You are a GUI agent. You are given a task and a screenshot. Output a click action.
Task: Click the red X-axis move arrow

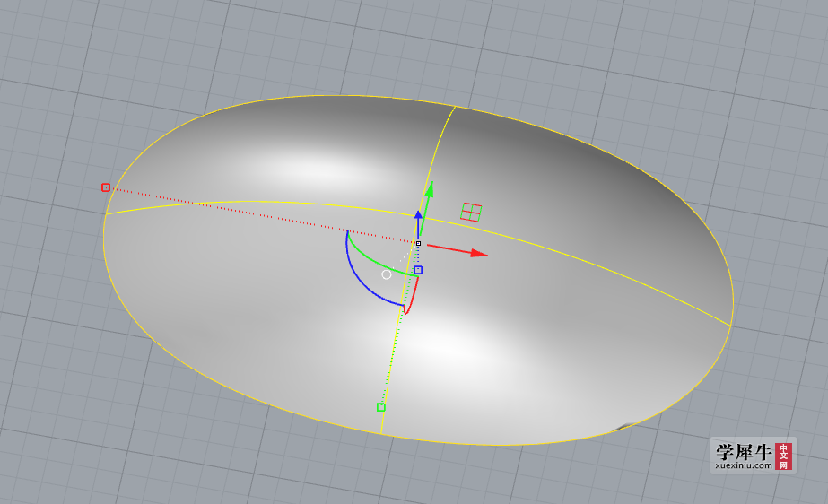(458, 251)
